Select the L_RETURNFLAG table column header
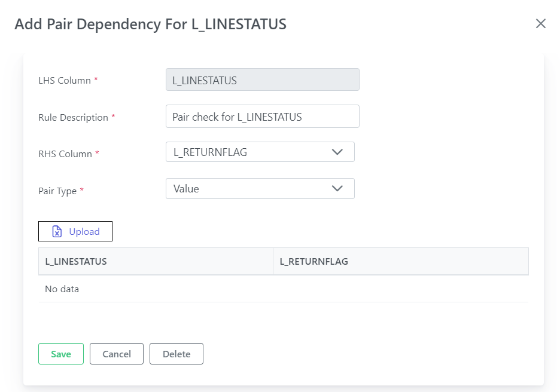 tap(401, 262)
